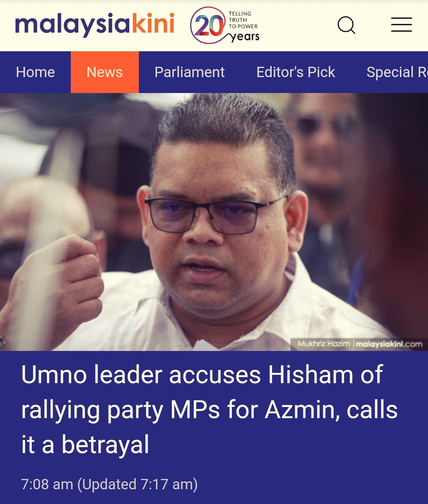
Task: Click the 'Telling Truth to Power' tagline
Action: (243, 20)
